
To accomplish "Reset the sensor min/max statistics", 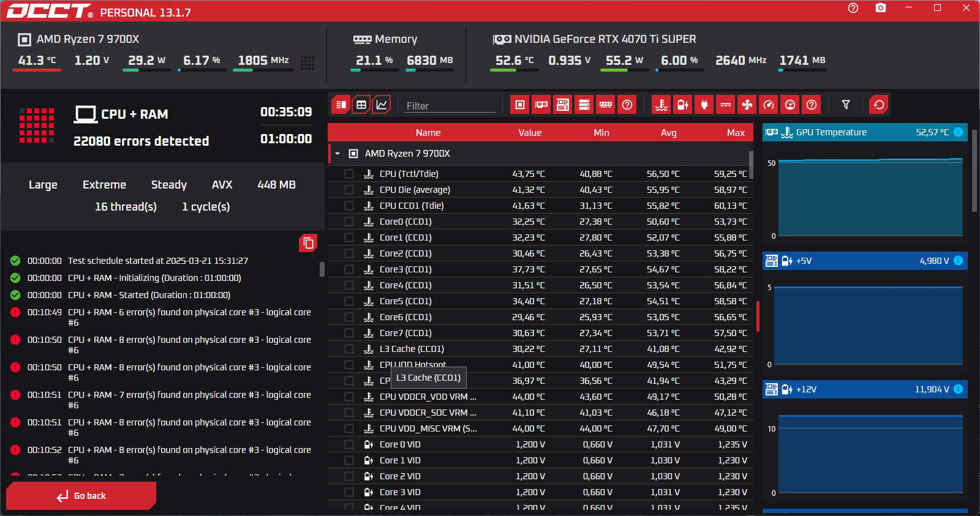I will point(879,105).
